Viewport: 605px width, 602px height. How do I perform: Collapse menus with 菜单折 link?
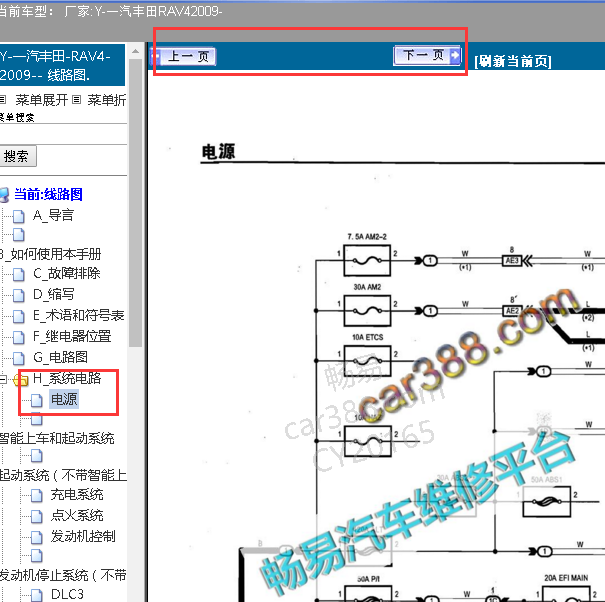106,100
